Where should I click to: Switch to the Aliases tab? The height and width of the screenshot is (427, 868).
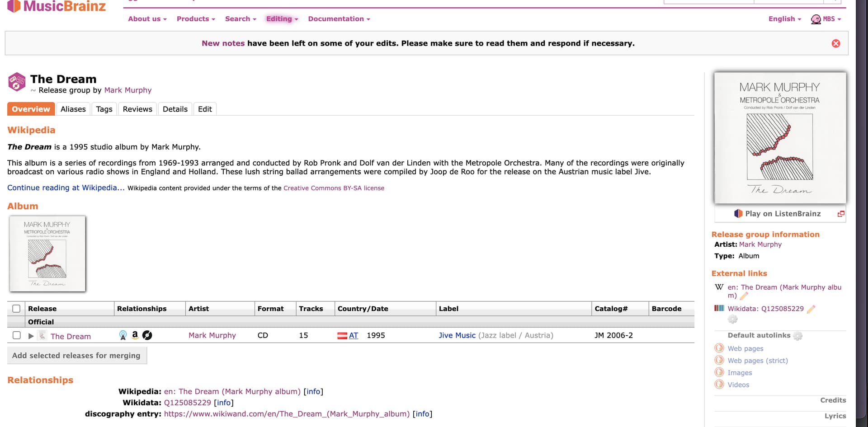[x=73, y=109]
